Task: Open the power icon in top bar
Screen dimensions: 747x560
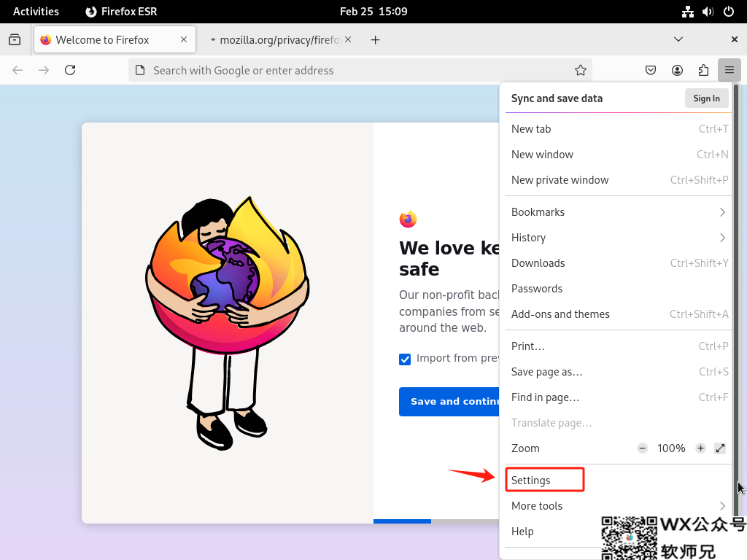Action: pyautogui.click(x=729, y=12)
